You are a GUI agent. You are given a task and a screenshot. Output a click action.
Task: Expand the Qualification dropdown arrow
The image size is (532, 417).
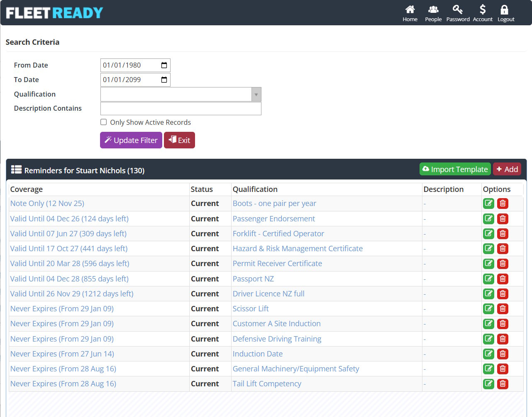(x=256, y=95)
